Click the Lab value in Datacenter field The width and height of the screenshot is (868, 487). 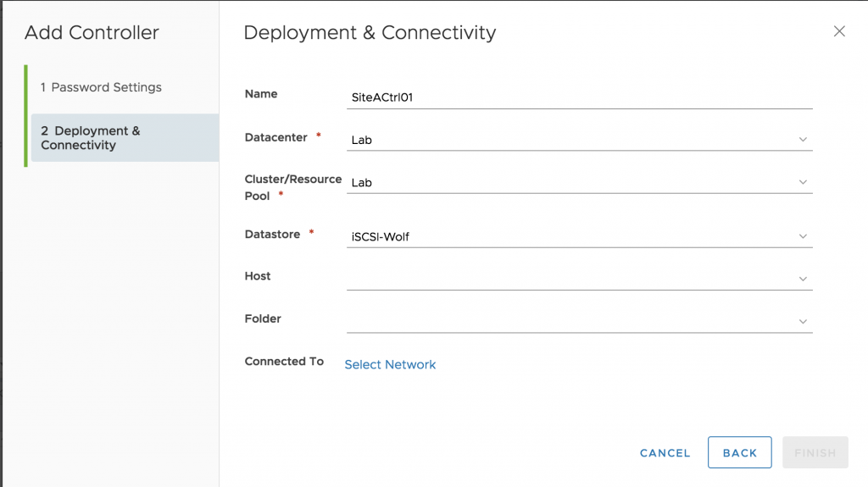pos(361,140)
